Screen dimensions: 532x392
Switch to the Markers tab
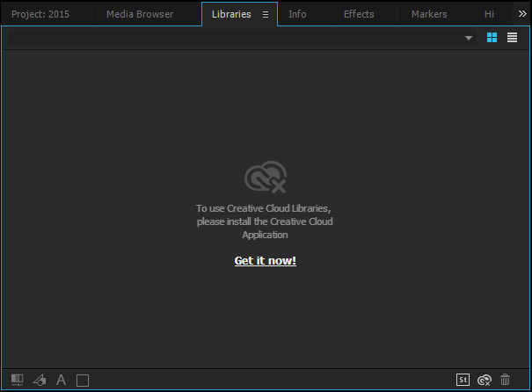tap(429, 14)
